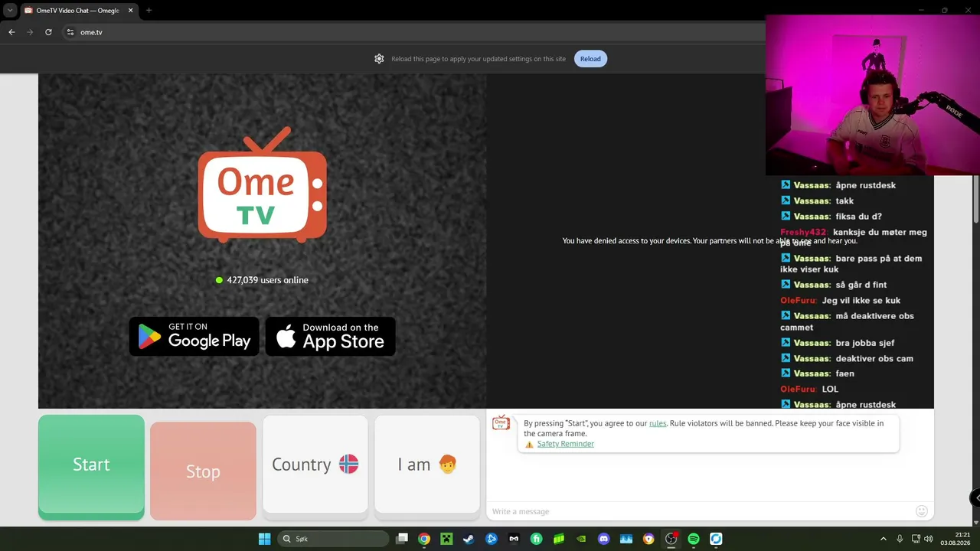The width and height of the screenshot is (980, 551).
Task: Open a new browser tab
Action: click(149, 11)
